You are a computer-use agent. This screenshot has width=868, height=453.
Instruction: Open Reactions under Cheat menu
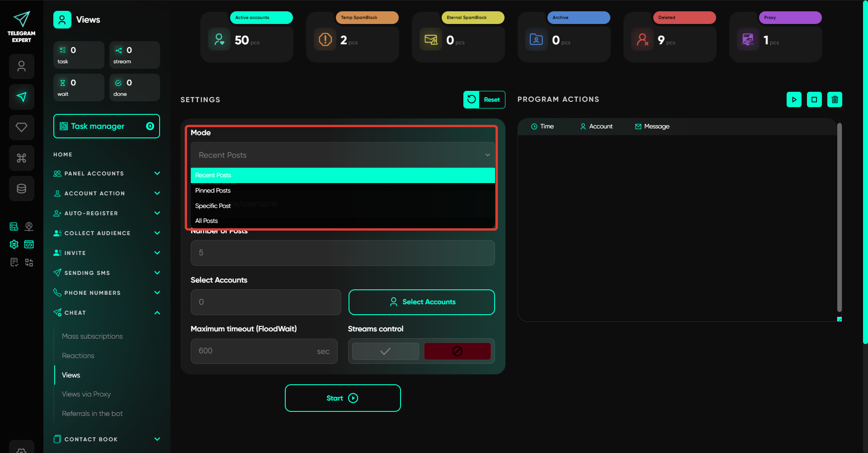[x=78, y=356]
